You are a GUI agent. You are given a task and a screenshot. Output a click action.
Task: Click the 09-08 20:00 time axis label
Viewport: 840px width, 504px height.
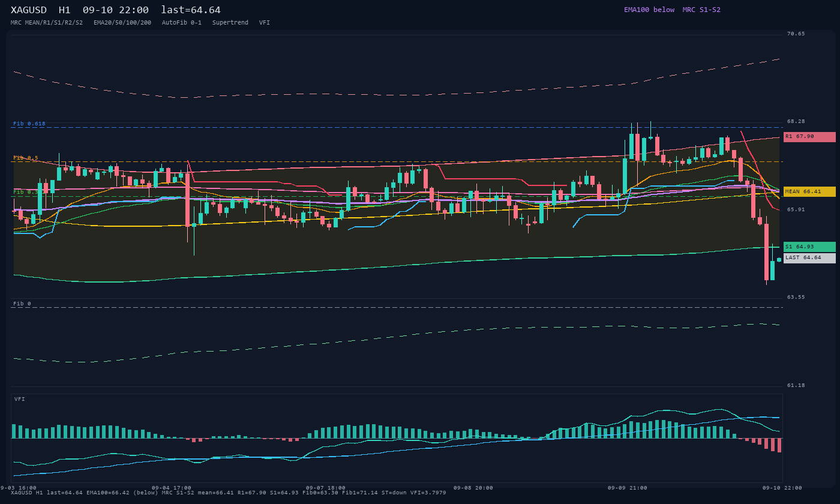[473, 488]
